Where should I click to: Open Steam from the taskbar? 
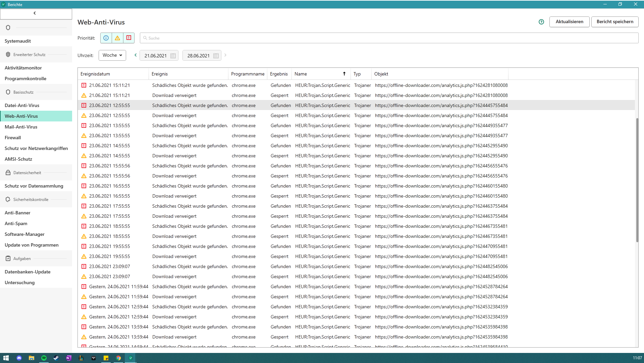pyautogui.click(x=56, y=358)
